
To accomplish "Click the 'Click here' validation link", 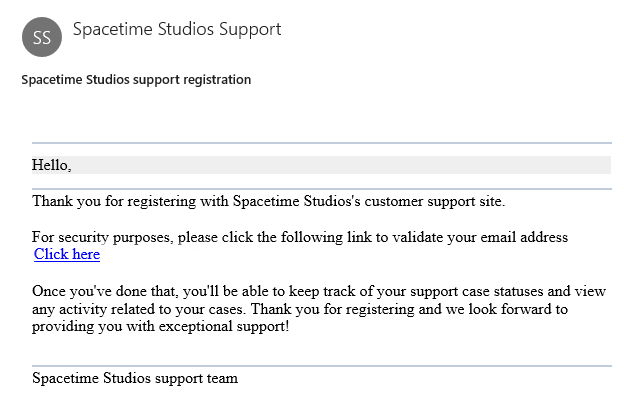I will (67, 254).
